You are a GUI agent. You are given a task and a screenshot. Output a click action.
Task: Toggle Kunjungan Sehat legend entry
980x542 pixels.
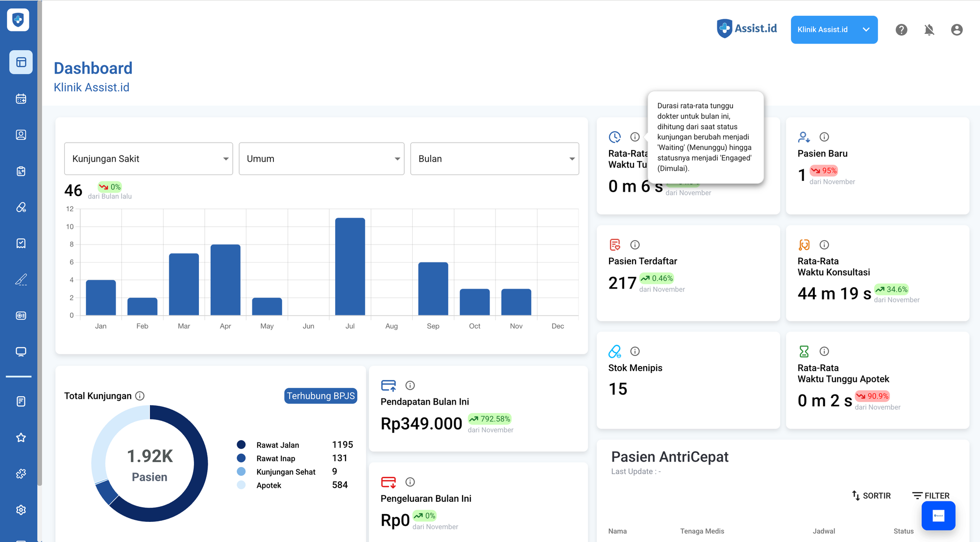[x=286, y=472]
